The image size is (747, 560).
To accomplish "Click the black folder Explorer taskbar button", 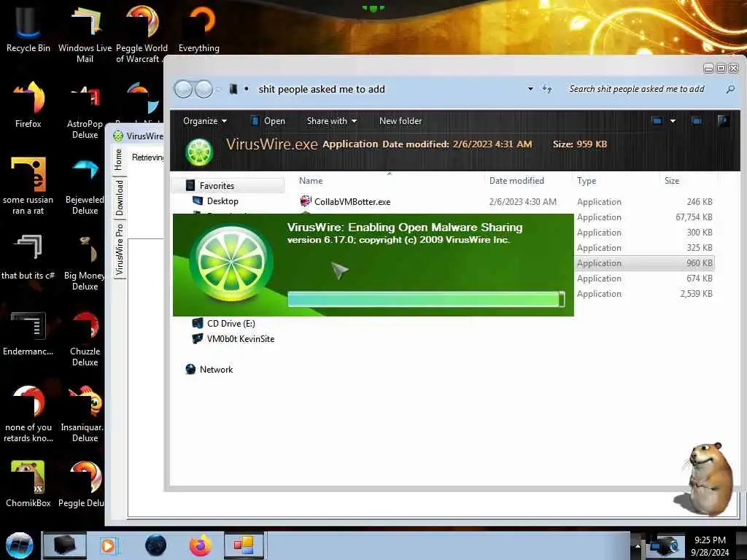I will pos(64,545).
